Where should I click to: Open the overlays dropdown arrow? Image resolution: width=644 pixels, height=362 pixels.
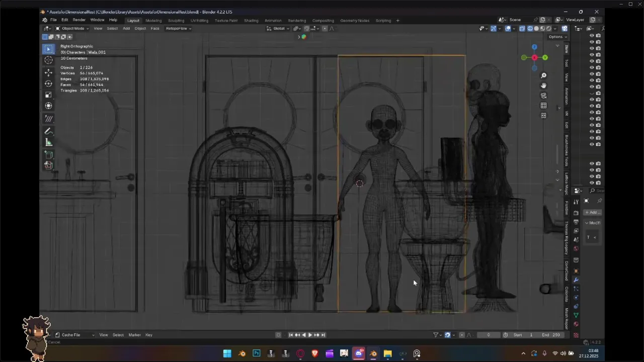pyautogui.click(x=514, y=29)
